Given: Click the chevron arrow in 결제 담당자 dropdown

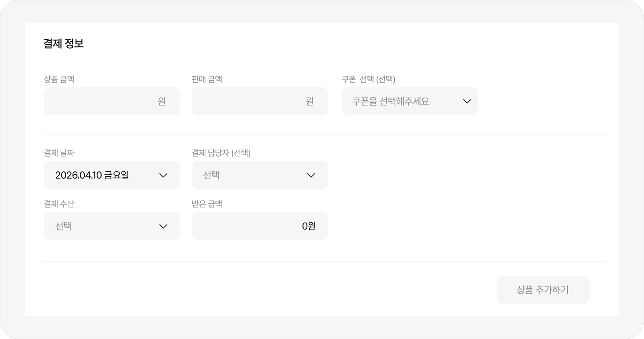Looking at the screenshot, I should [x=311, y=175].
